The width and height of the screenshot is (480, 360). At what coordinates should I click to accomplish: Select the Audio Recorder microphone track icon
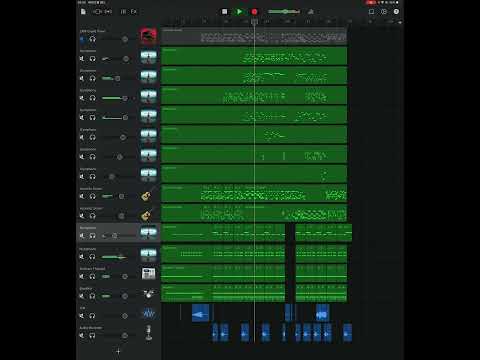pyautogui.click(x=149, y=333)
